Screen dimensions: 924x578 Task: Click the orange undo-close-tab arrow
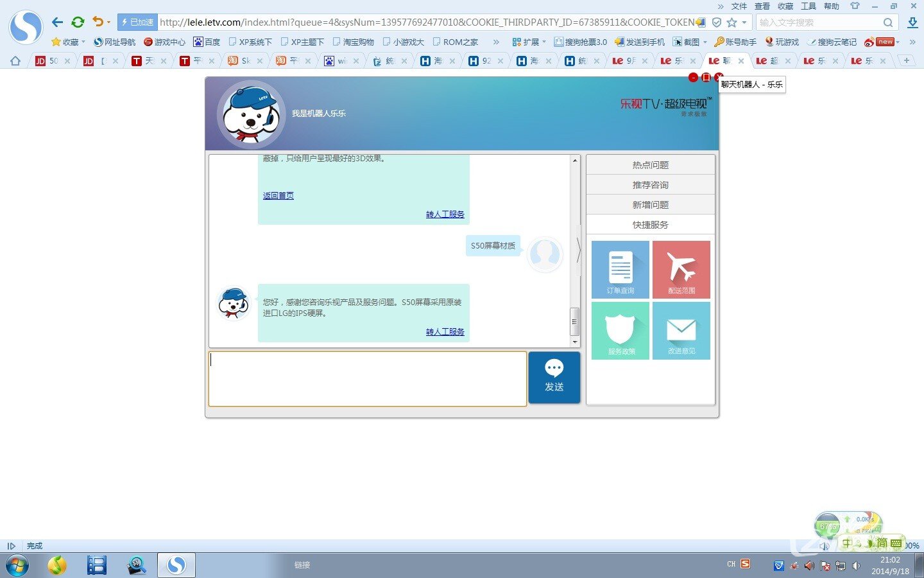coord(98,22)
